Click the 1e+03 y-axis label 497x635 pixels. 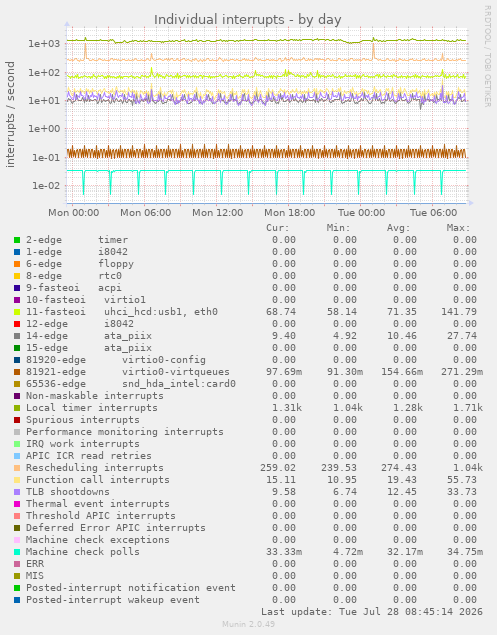(44, 43)
